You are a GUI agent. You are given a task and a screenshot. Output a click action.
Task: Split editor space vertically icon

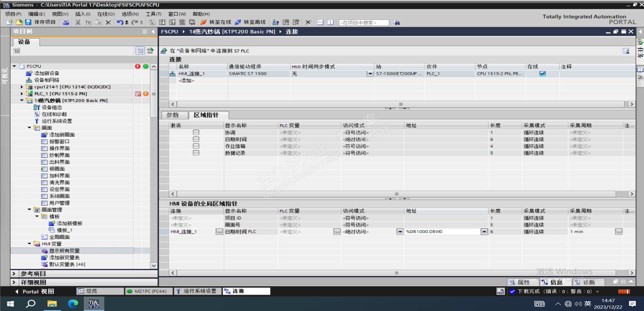[x=330, y=22]
